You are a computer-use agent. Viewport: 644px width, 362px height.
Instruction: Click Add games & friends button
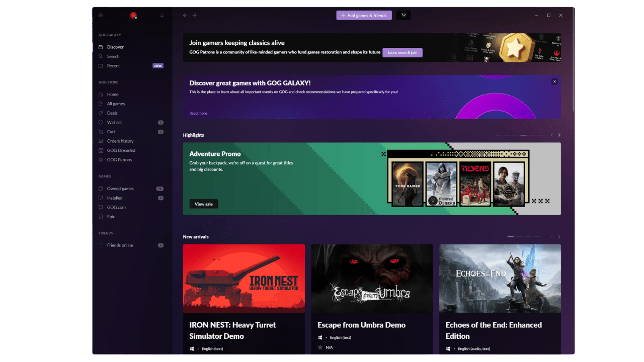coord(364,16)
